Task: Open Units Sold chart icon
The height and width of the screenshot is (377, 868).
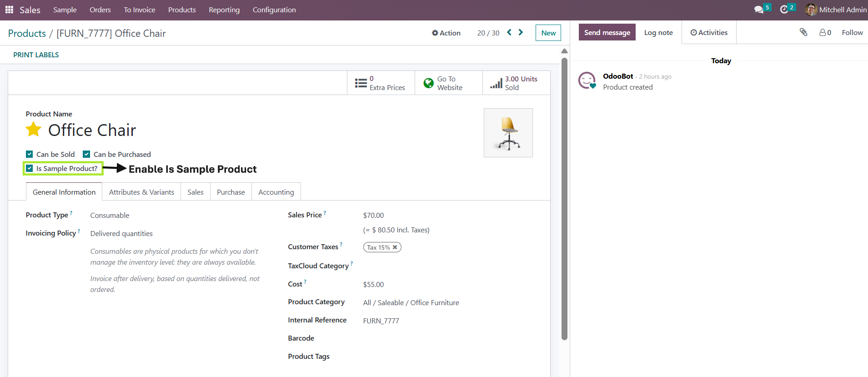Action: click(x=496, y=84)
